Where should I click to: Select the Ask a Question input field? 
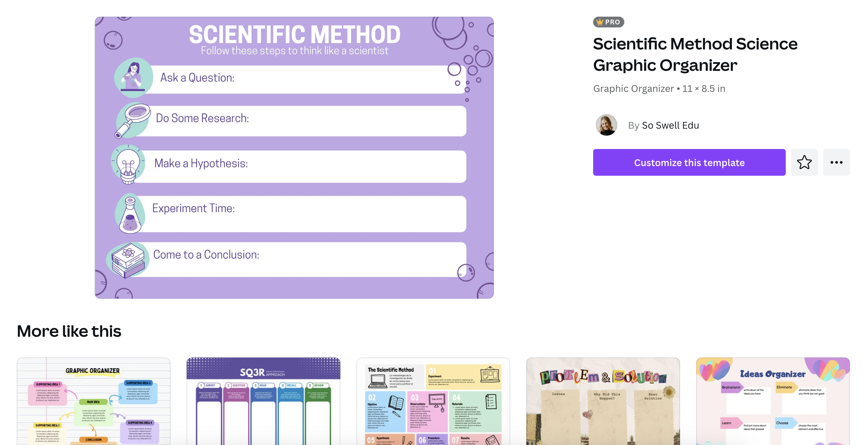[x=307, y=77]
